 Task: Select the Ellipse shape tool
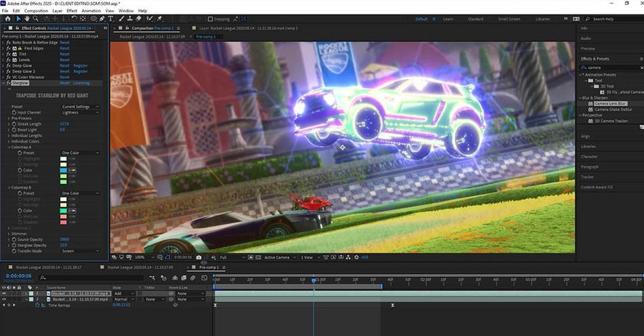click(x=94, y=18)
